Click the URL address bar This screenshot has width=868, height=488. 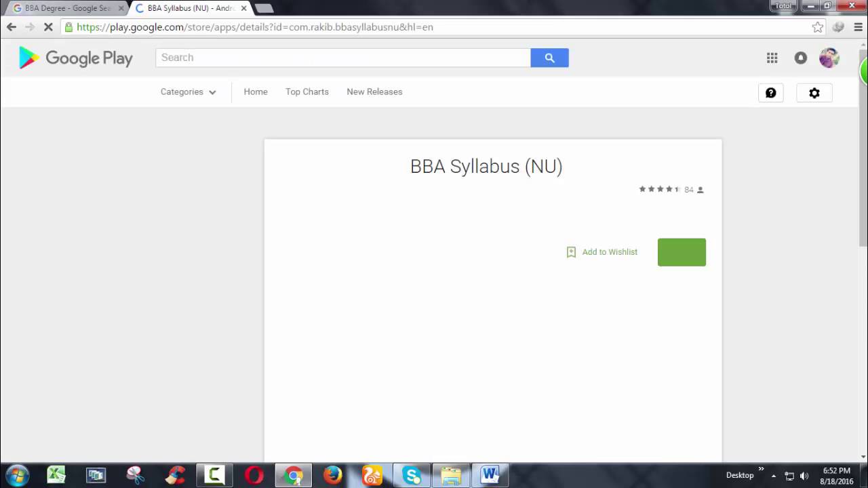tap(434, 27)
